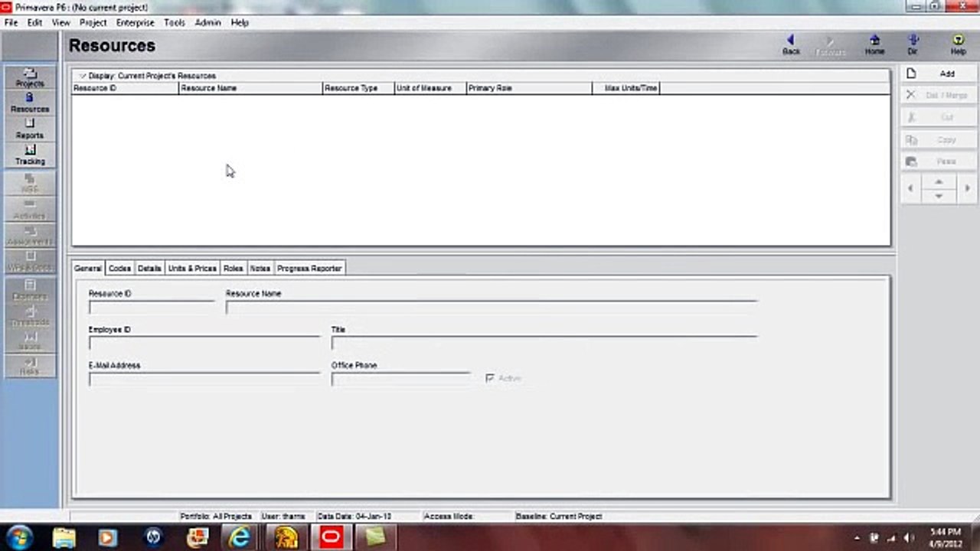This screenshot has width=980, height=551.
Task: Switch to the Notes tab
Action: coord(260,268)
